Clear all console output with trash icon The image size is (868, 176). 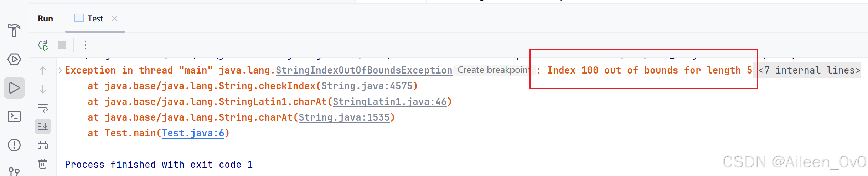43,164
